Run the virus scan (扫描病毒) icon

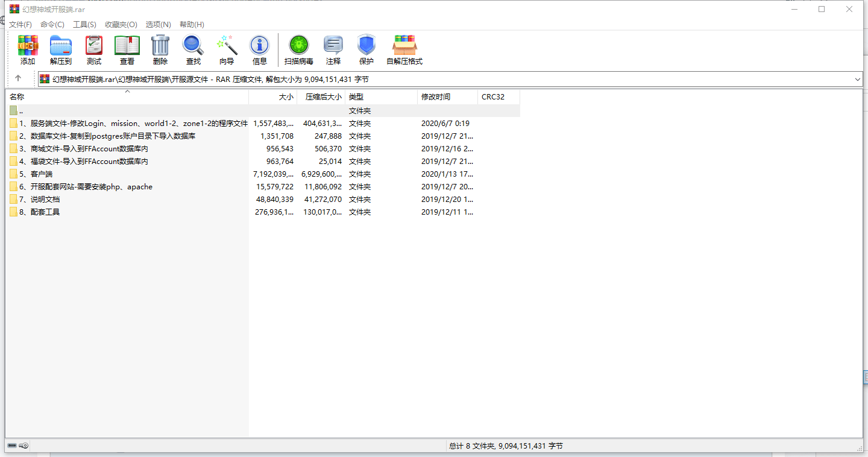click(x=299, y=46)
